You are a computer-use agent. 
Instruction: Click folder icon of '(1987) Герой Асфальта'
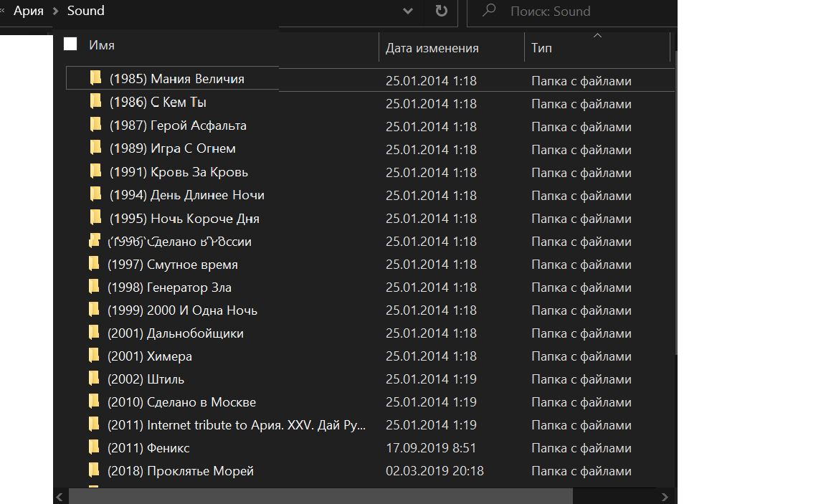(95, 124)
